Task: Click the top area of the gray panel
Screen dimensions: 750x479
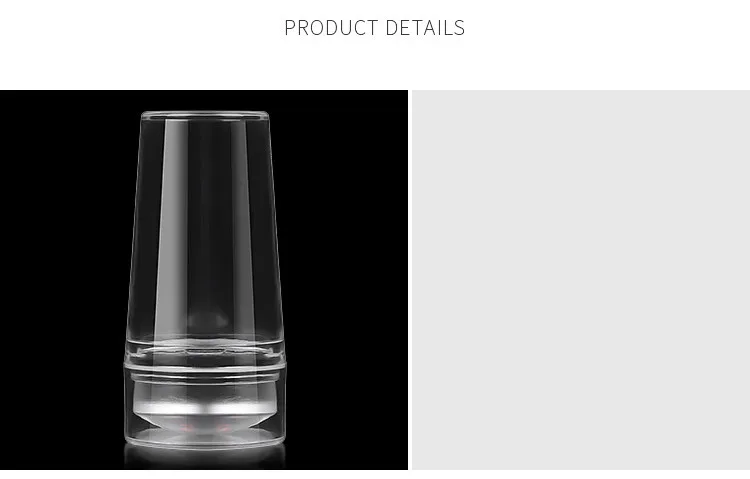Action: tap(581, 124)
